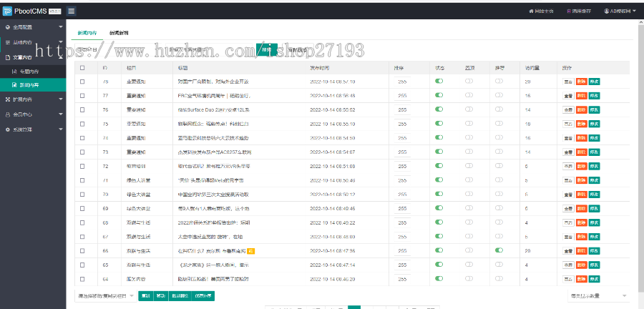Open the move/copy to column dropdown
Screen dimensions: 644x309
tap(106, 296)
